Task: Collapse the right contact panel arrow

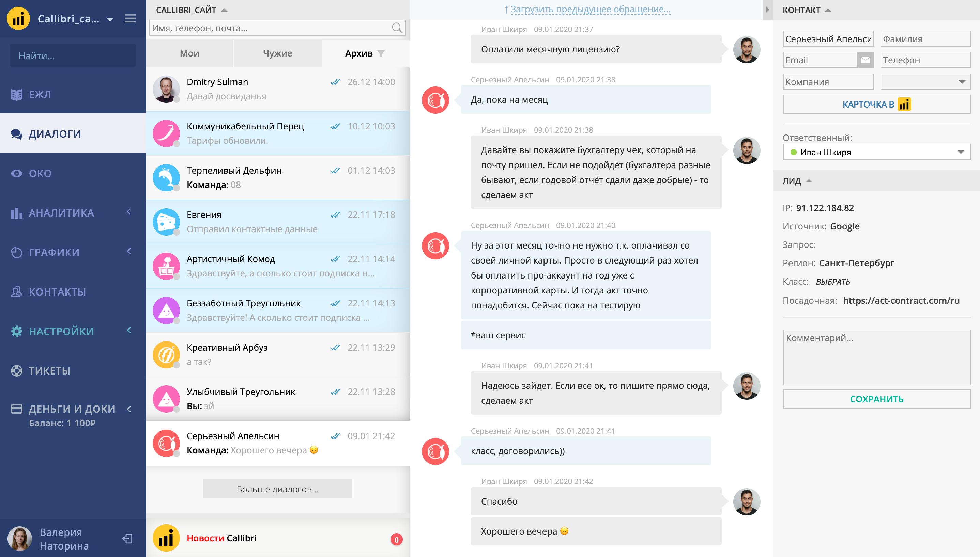Action: pos(767,10)
